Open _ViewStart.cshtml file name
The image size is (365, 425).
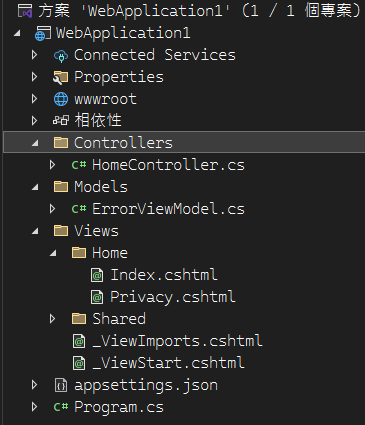click(168, 363)
